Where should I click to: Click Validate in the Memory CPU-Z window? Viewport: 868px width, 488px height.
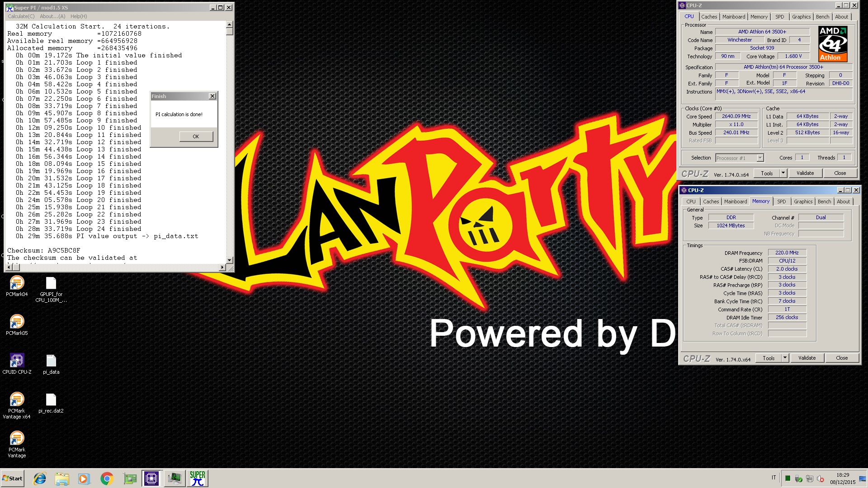coord(807,358)
